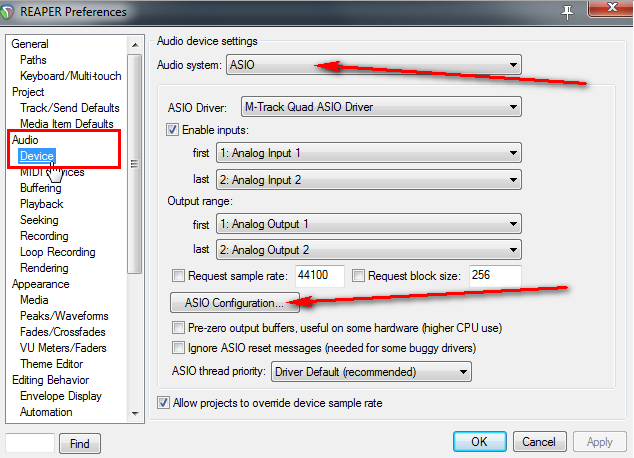Viewport: 634px width, 458px height.
Task: Enable Request block size checkbox
Action: coord(358,276)
